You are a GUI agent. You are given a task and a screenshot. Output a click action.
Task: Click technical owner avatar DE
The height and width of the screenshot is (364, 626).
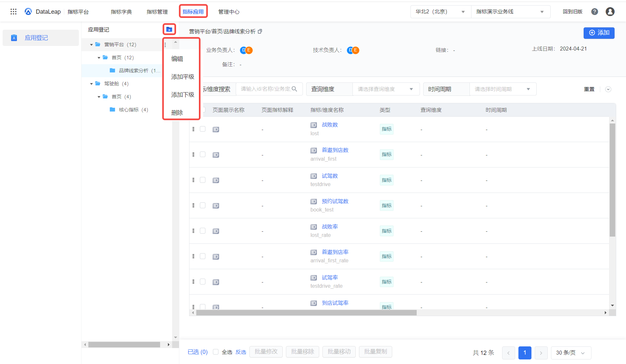pyautogui.click(x=353, y=50)
